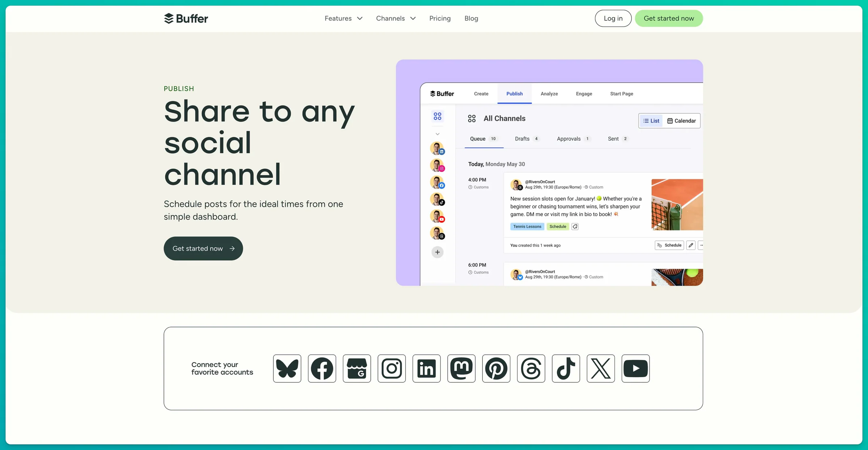868x450 pixels.
Task: Open the Start Page tab
Action: pos(621,94)
